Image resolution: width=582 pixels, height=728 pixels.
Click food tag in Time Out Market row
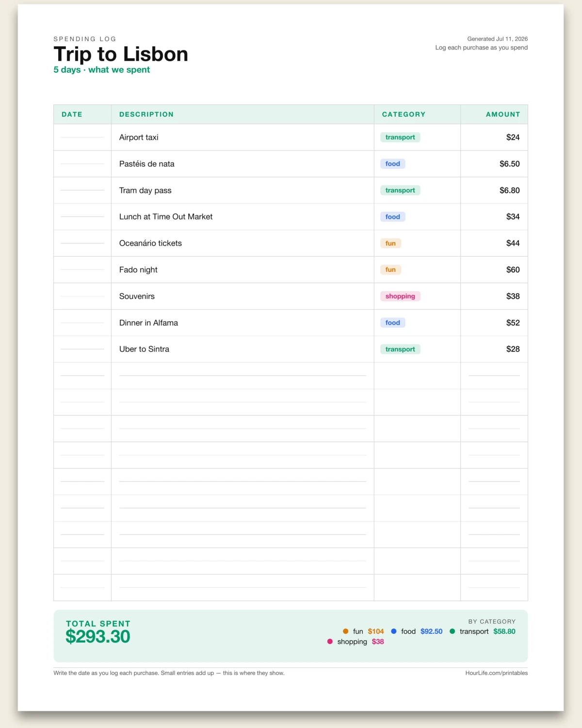pos(393,217)
